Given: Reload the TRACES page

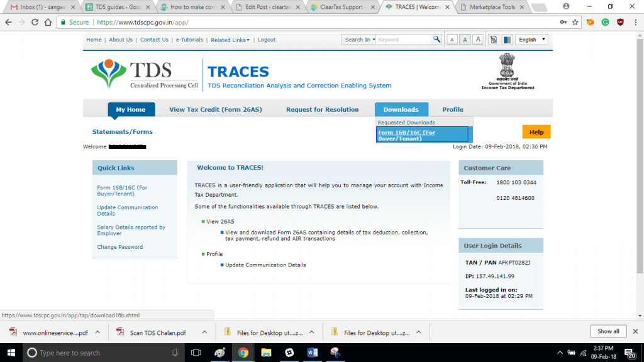Looking at the screenshot, I should tap(35, 22).
